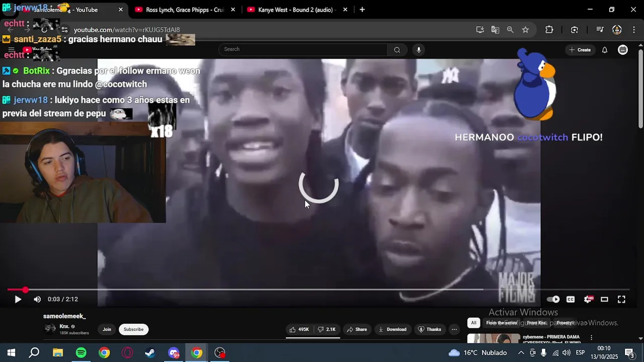This screenshot has height=362, width=644.
Task: Open the new tab plus button
Action: coord(362,10)
